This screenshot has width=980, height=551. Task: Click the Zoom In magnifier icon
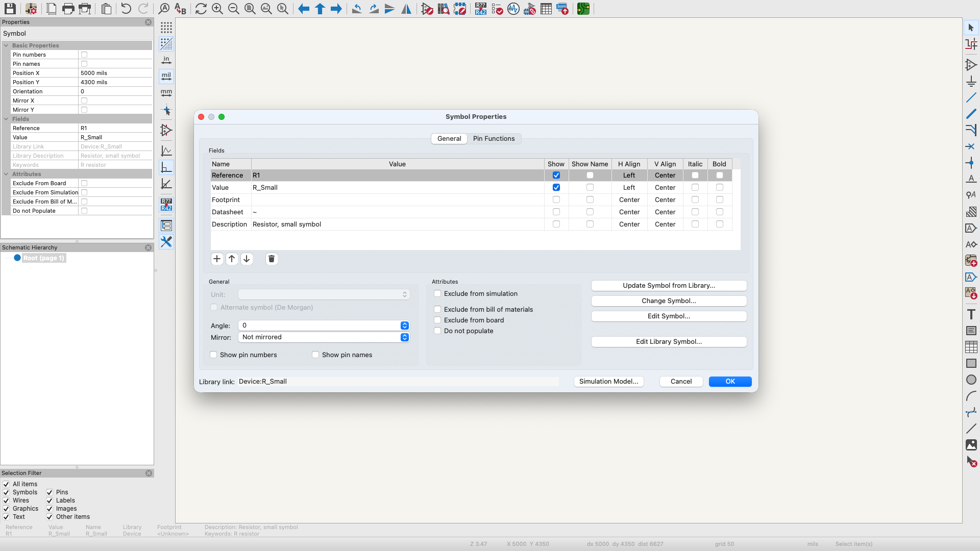coord(217,9)
